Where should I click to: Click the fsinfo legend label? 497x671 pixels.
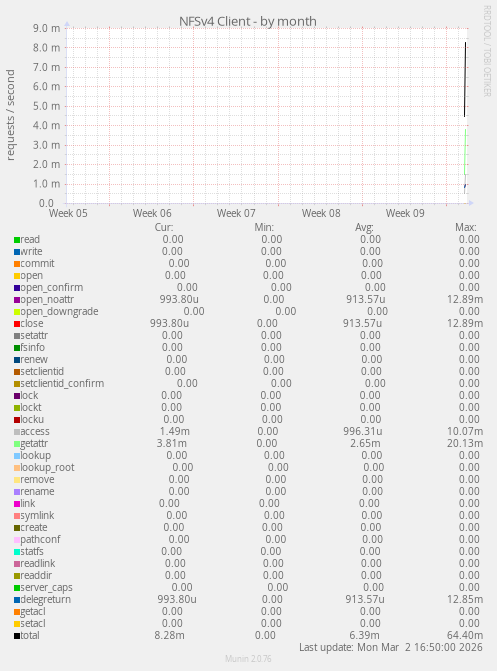[33, 347]
